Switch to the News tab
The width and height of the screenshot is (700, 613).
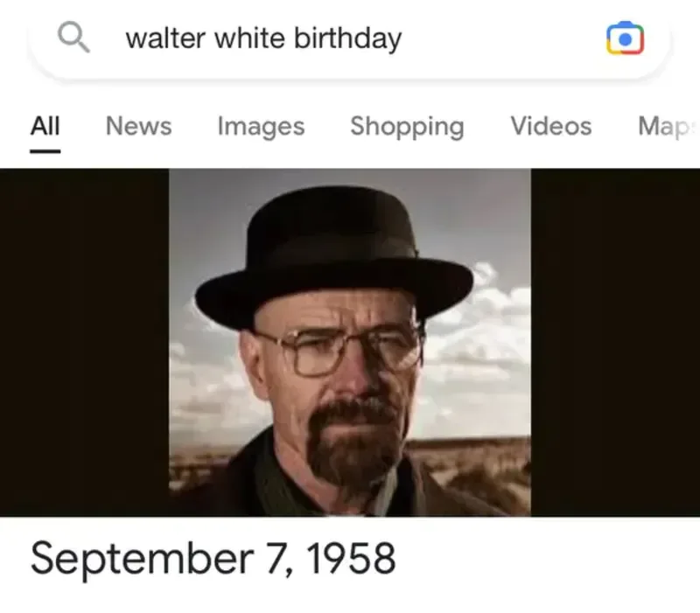[139, 126]
